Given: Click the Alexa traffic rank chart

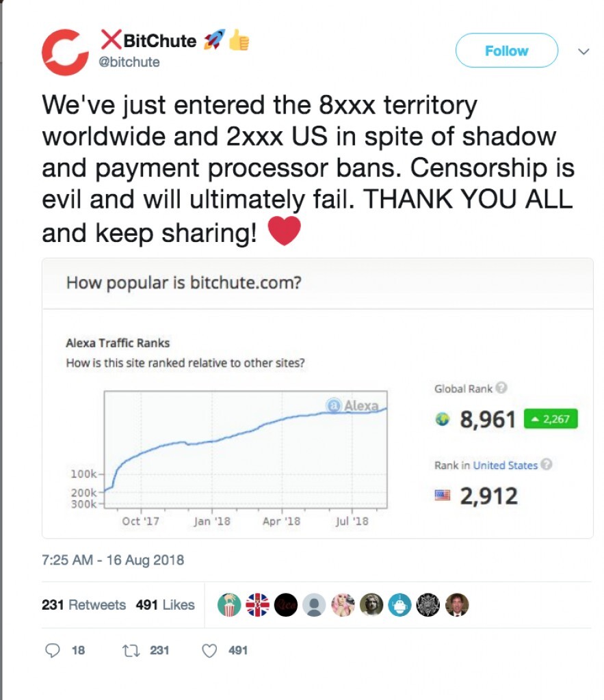Looking at the screenshot, I should pos(245,451).
